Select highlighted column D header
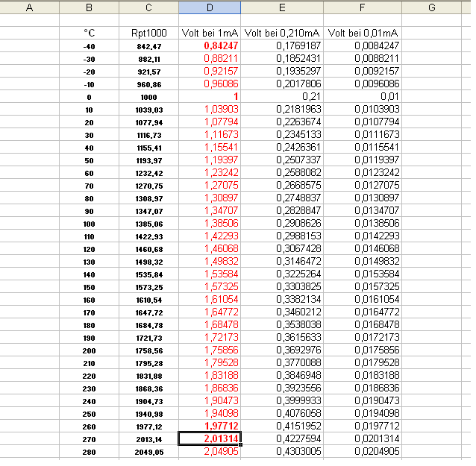The height and width of the screenshot is (466, 476). pyautogui.click(x=210, y=7)
